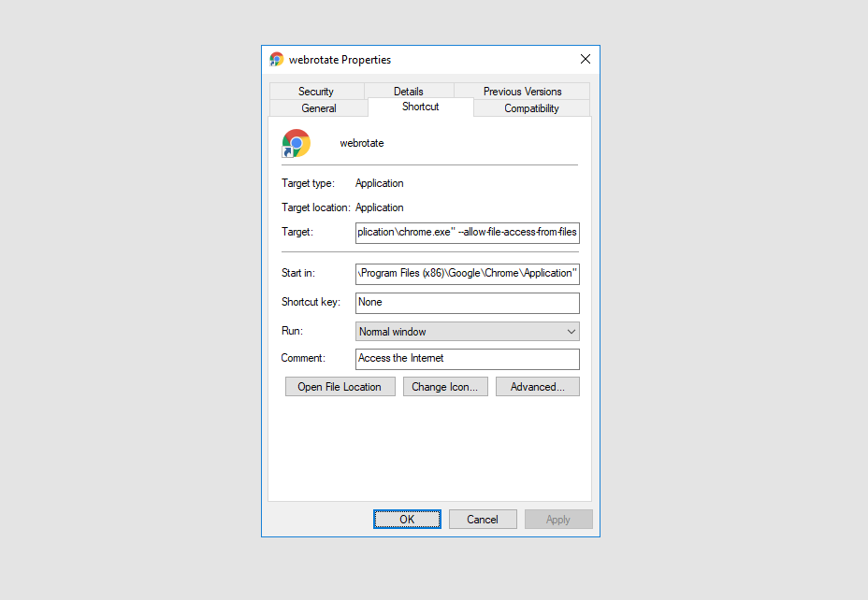Click the Application value beside Target location
Viewport: 868px width, 600px height.
pyautogui.click(x=379, y=207)
